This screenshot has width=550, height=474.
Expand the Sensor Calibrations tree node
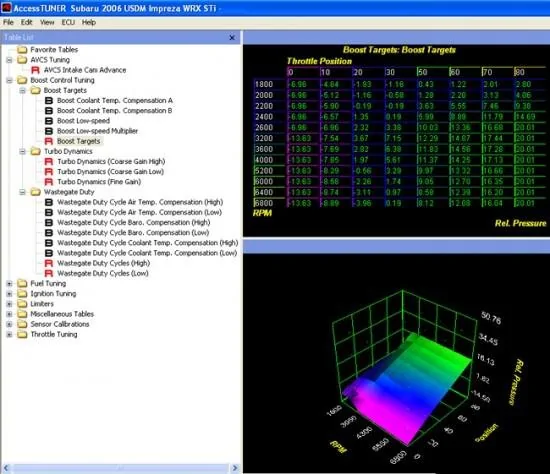click(9, 324)
